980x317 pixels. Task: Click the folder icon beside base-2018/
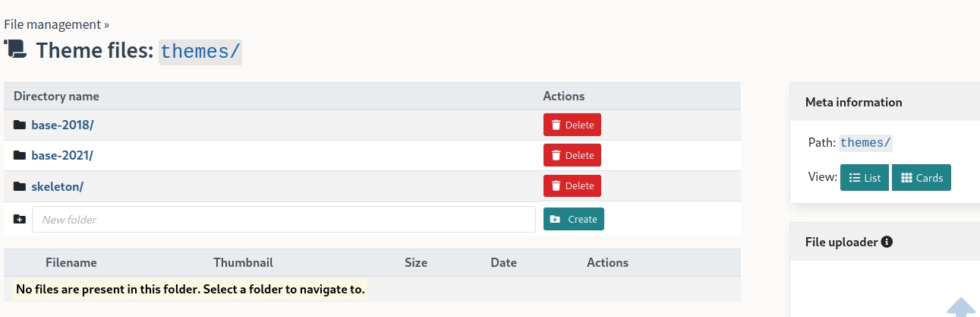(x=20, y=125)
